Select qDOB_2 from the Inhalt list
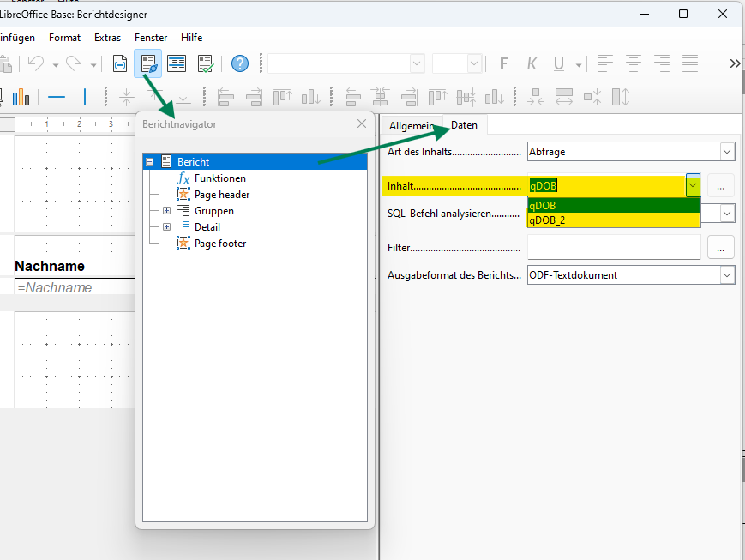745x560 pixels. pyautogui.click(x=613, y=220)
